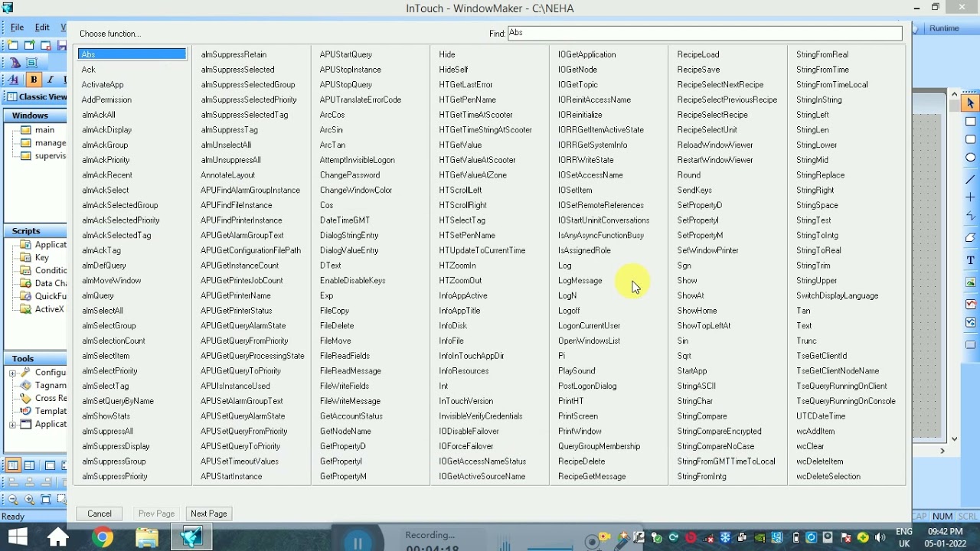The width and height of the screenshot is (980, 551).
Task: Choose the HTGetValue function
Action: (460, 145)
